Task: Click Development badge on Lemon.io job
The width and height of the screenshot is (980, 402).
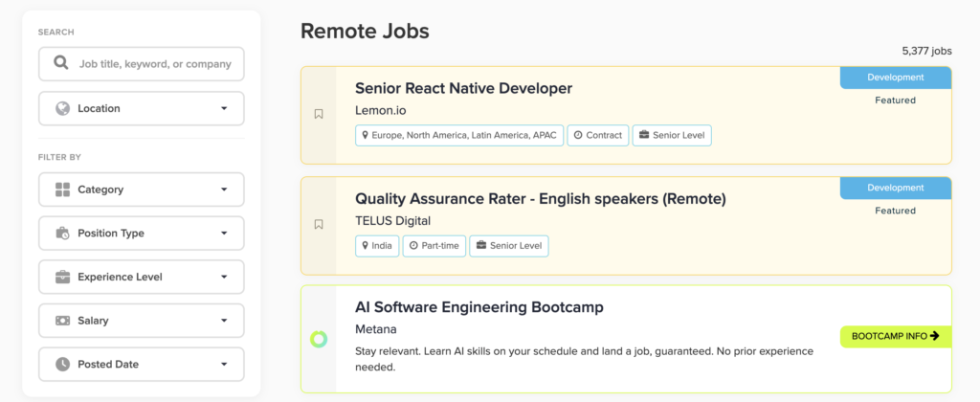Action: click(x=896, y=78)
